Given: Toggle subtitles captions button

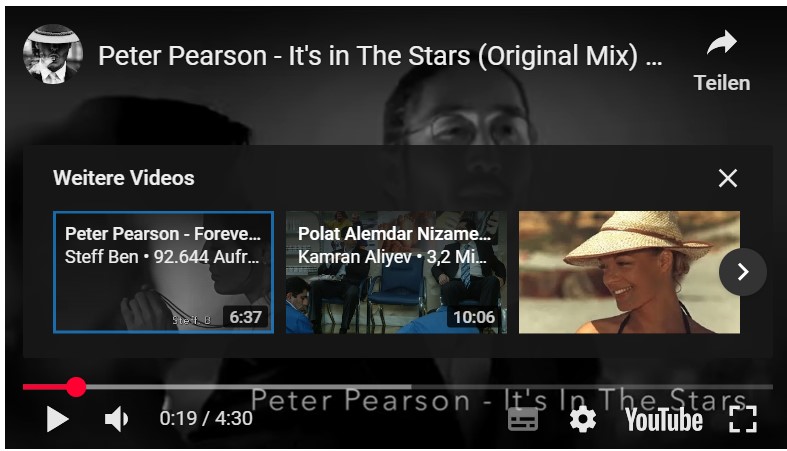Looking at the screenshot, I should pos(522,419).
